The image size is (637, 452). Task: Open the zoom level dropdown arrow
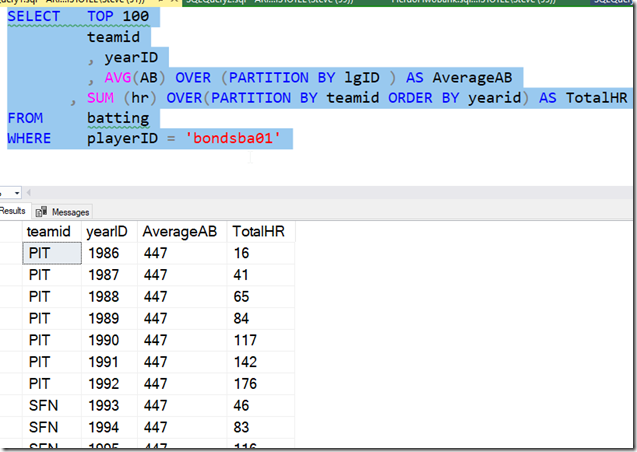coord(17,193)
